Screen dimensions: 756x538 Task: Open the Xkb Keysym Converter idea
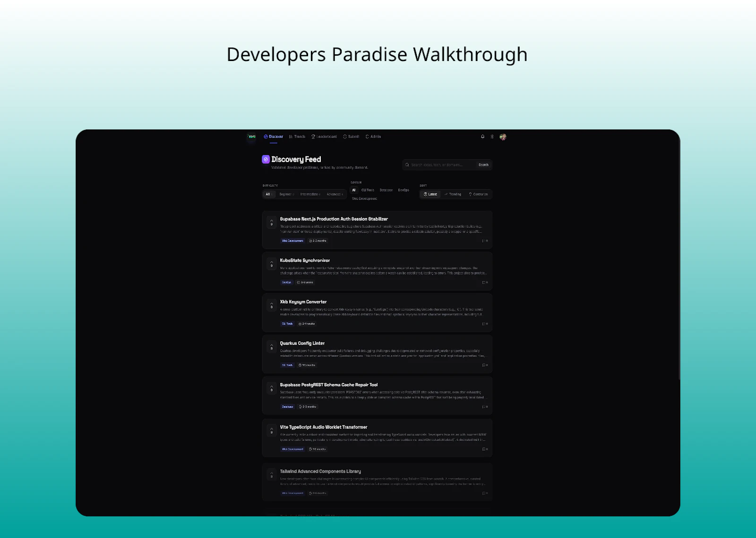303,302
